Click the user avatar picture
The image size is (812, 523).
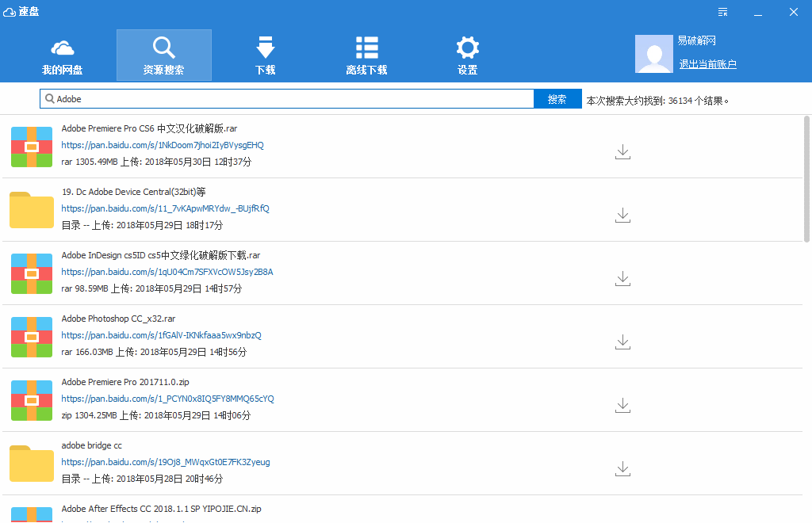coord(654,54)
